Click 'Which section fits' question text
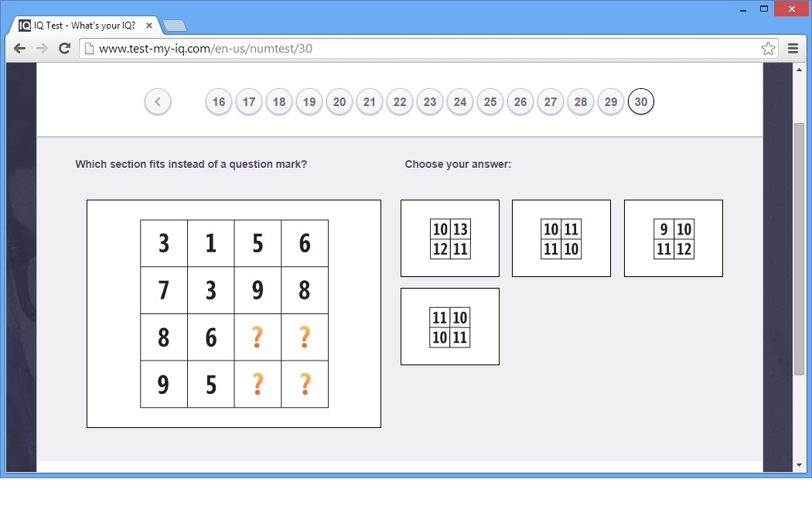 pos(191,164)
